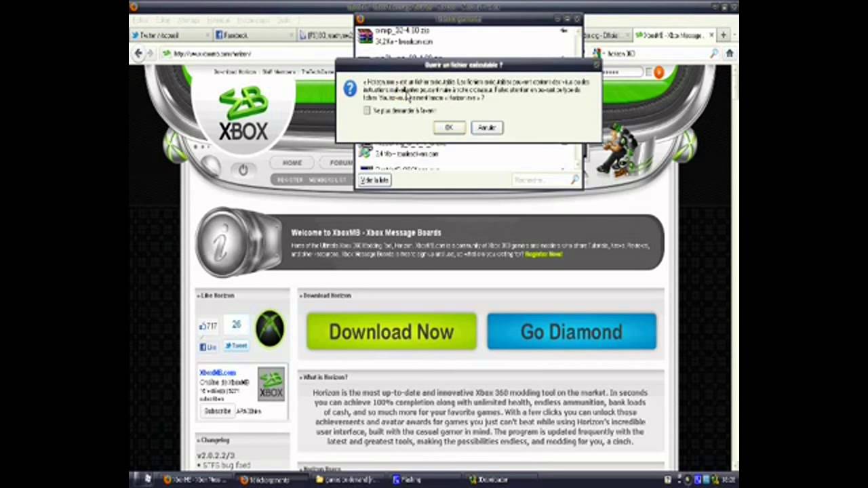The width and height of the screenshot is (868, 488).
Task: Click the big Download Now button
Action: (x=391, y=331)
